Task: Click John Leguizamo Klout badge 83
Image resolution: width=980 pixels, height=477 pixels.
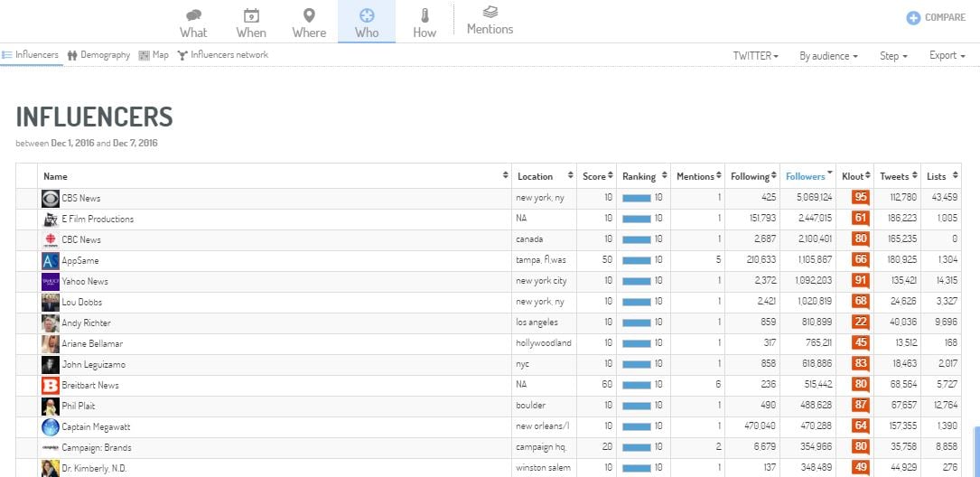Action: pyautogui.click(x=861, y=364)
